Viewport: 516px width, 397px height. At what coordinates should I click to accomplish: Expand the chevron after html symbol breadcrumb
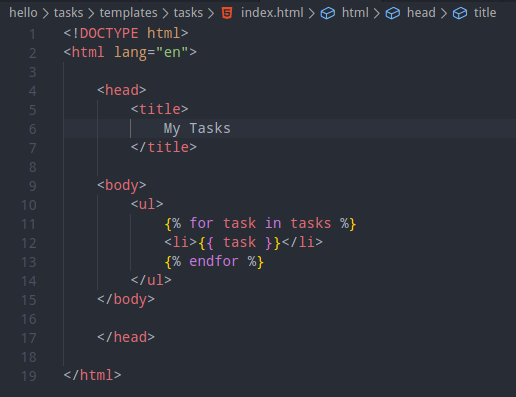point(377,13)
